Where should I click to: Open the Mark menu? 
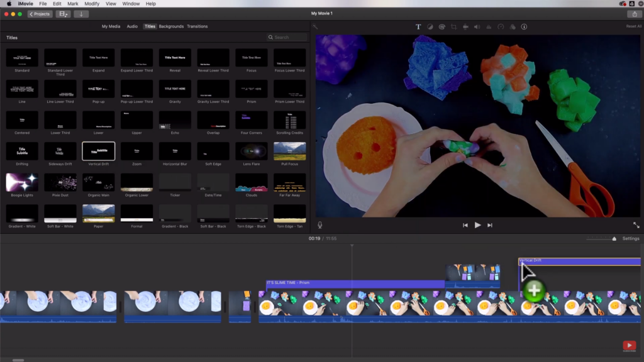click(x=73, y=4)
